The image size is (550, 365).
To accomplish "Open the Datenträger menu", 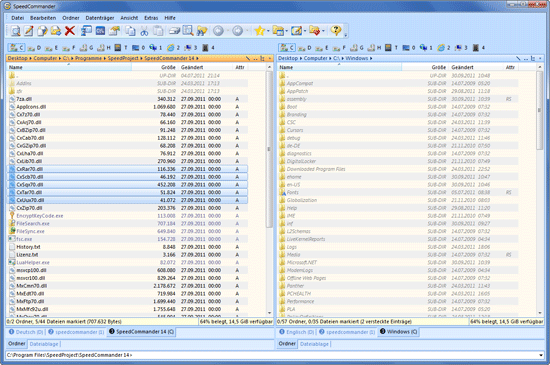I will 100,18.
